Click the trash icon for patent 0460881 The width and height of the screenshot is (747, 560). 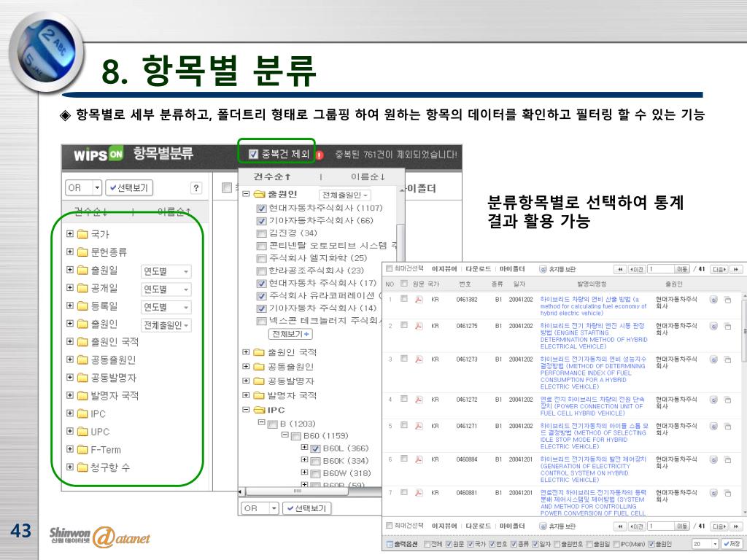click(713, 493)
